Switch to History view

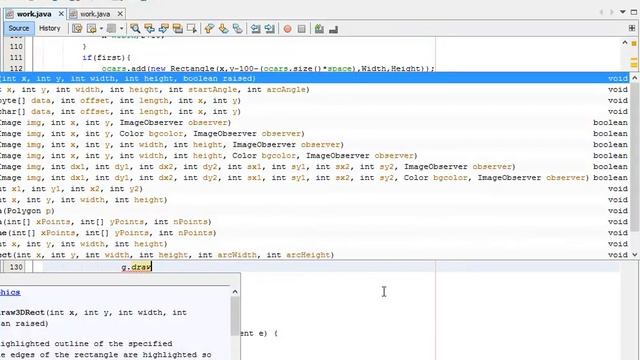[x=50, y=28]
